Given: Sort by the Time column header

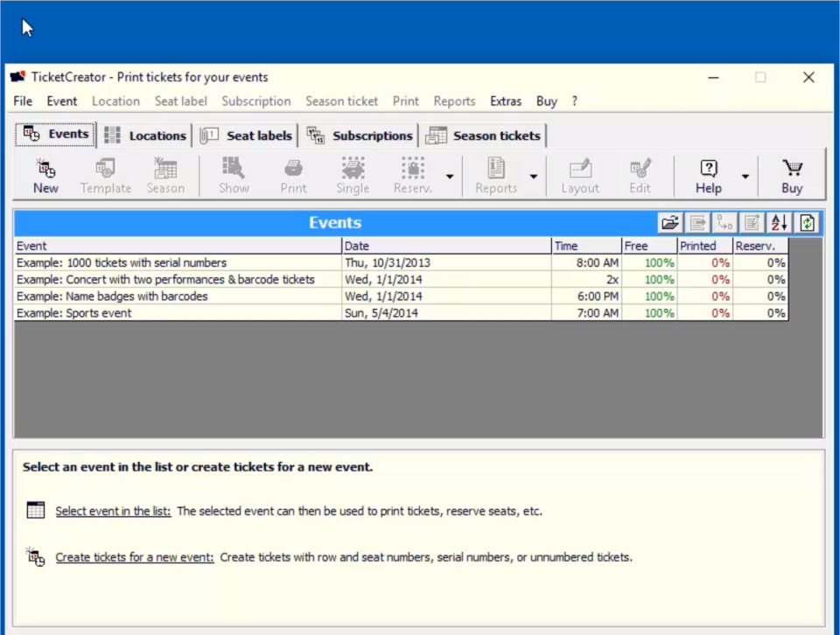Looking at the screenshot, I should 586,246.
